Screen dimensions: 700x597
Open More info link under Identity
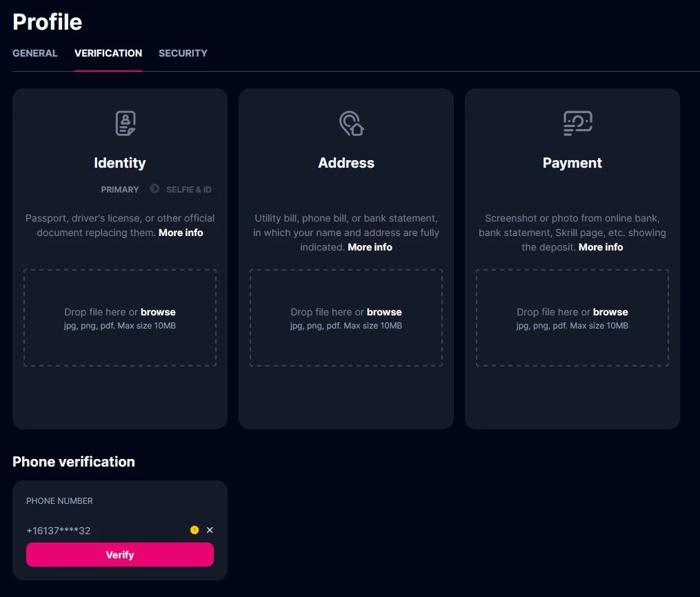click(181, 233)
